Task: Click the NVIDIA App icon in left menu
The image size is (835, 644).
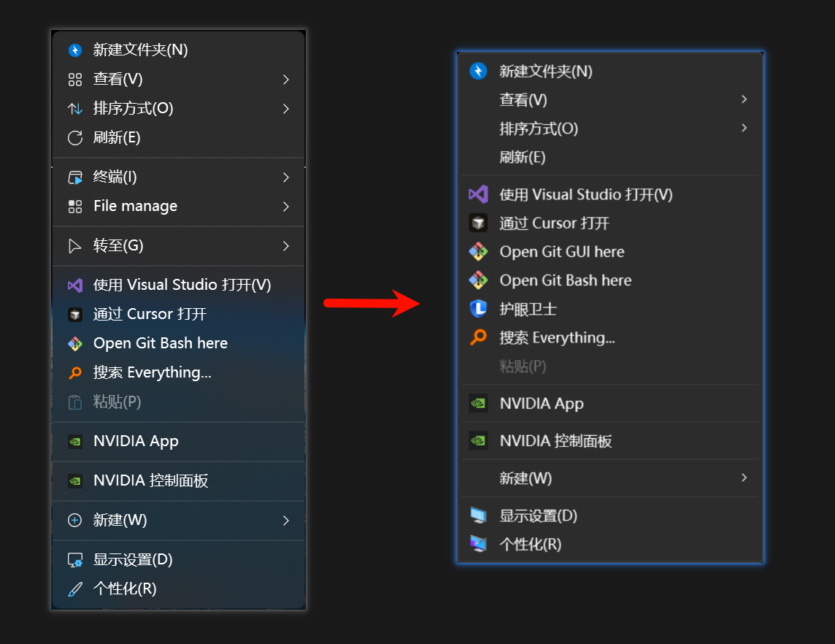Action: (75, 442)
